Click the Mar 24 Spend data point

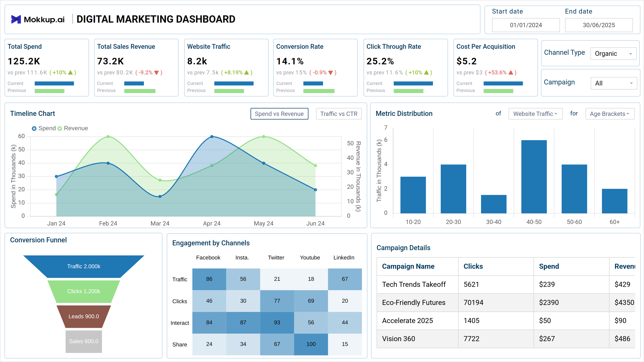(x=160, y=196)
